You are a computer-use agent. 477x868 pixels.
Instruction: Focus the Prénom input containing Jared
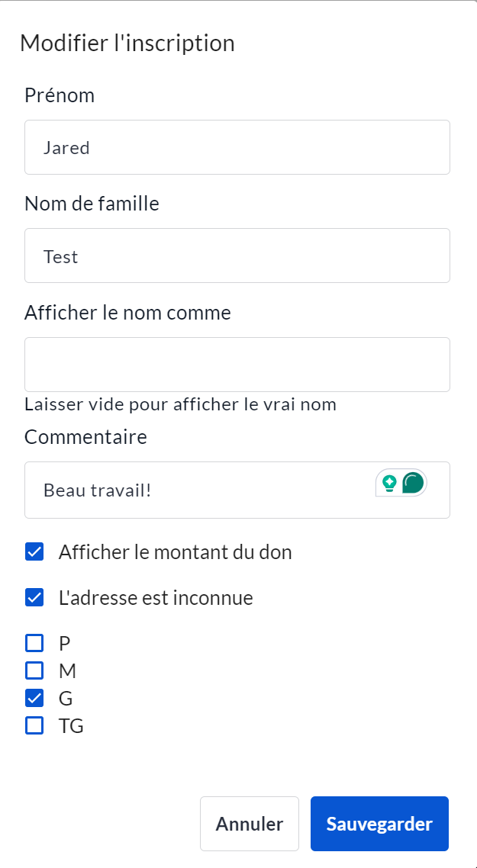[237, 147]
